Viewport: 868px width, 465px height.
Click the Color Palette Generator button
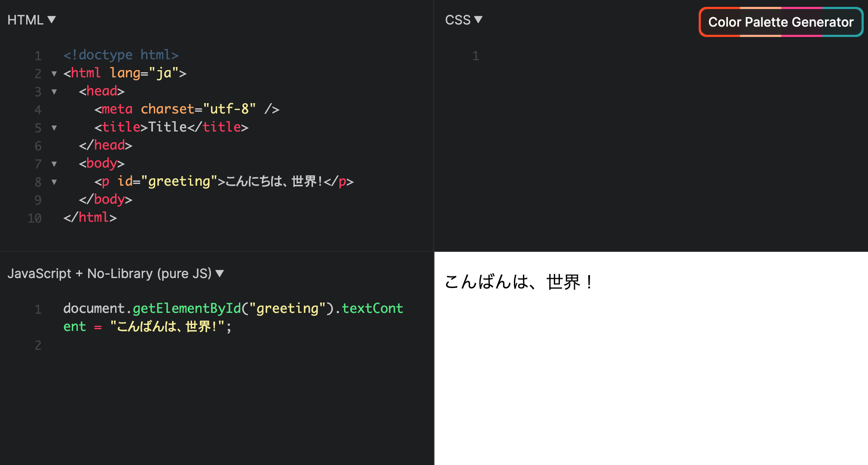(780, 22)
